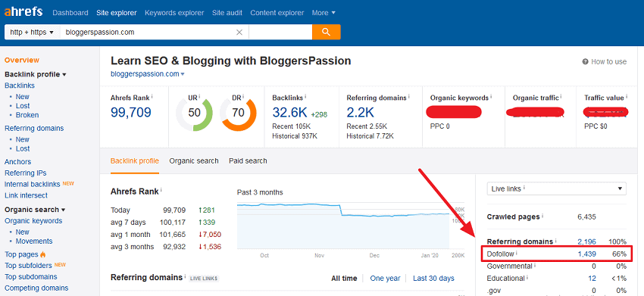Viewport: 644px width, 296px height.
Task: Click the info icon beside Ahrefs Rank metric
Action: coord(152,96)
